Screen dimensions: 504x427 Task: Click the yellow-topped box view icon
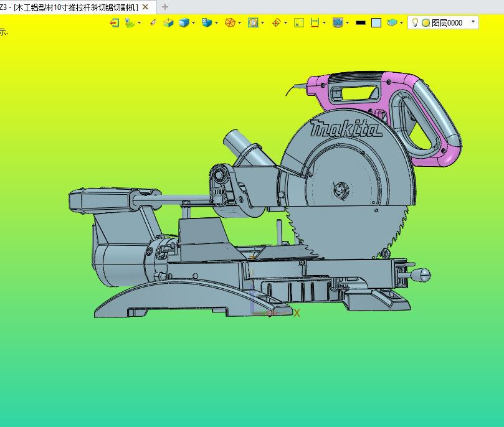pos(168,23)
